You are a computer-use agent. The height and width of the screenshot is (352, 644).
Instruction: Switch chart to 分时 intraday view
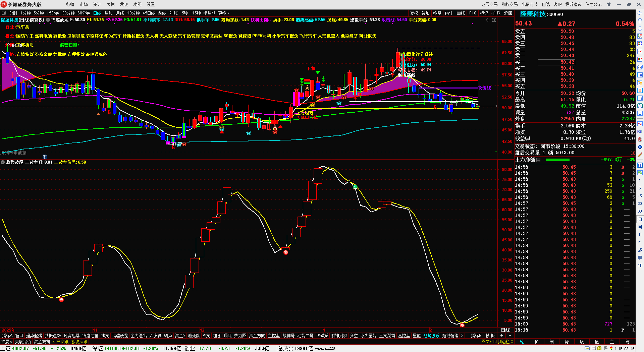point(13,13)
